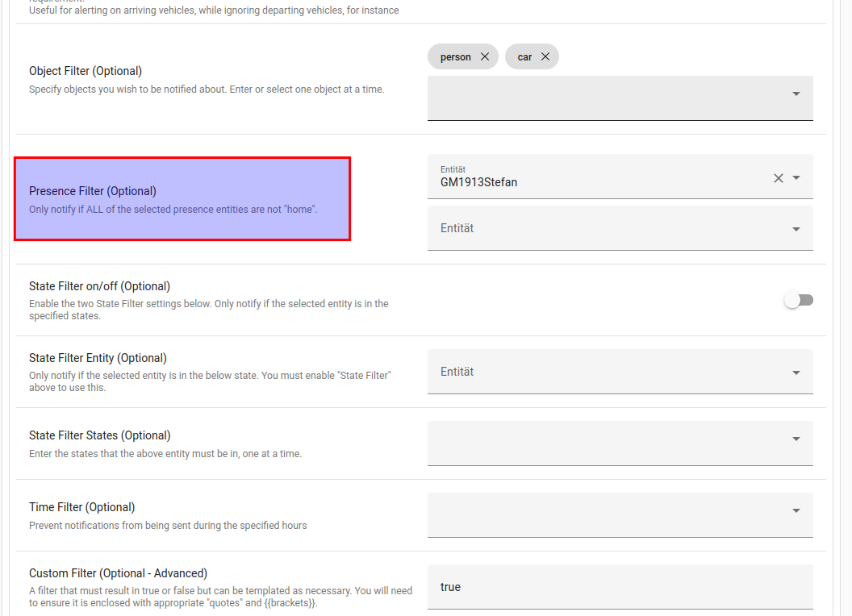Click the Object Filter input field
Viewport: 852px width, 616px height.
[605, 98]
